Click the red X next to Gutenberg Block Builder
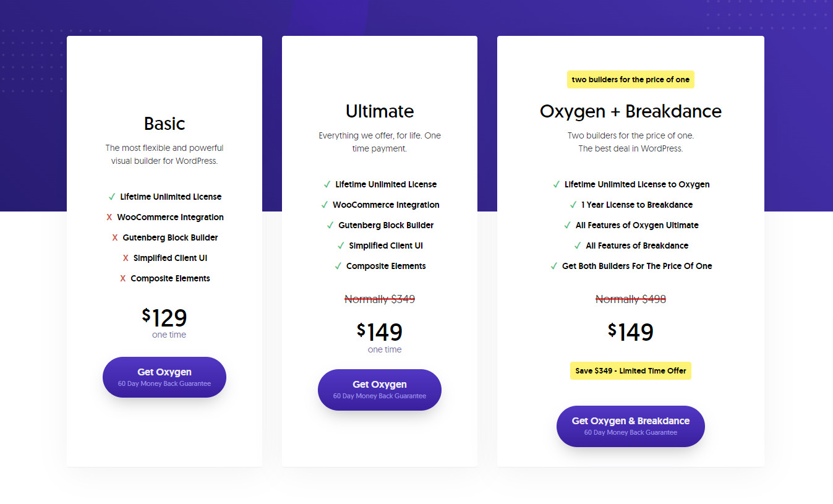 pos(114,237)
